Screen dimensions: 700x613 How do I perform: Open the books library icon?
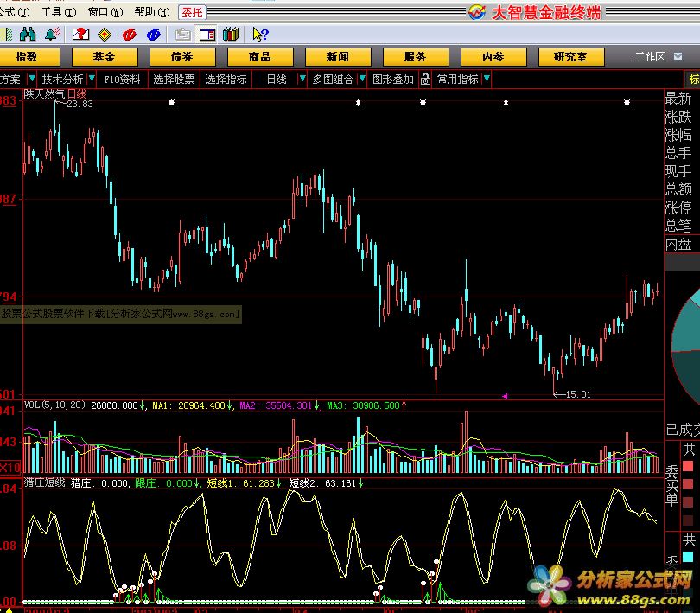coord(231,34)
